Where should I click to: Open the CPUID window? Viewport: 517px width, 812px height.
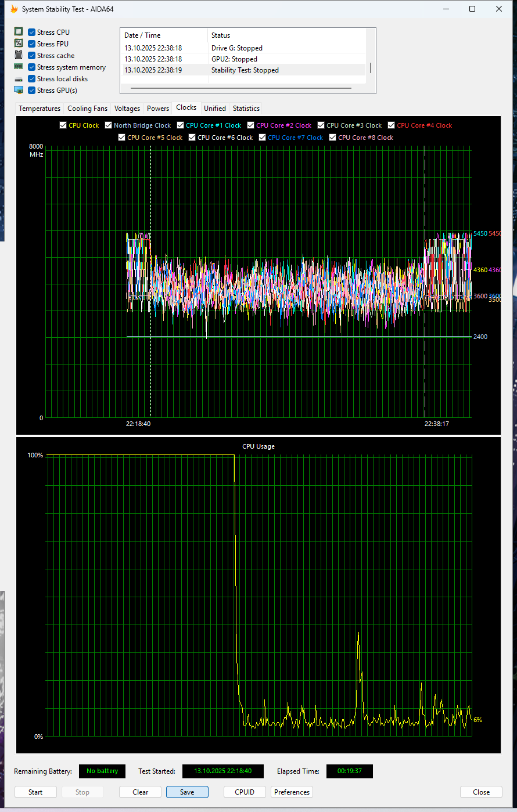(x=244, y=792)
